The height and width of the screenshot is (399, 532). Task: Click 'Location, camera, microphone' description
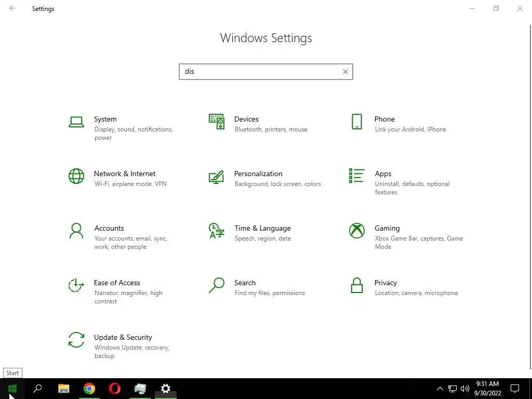(416, 293)
